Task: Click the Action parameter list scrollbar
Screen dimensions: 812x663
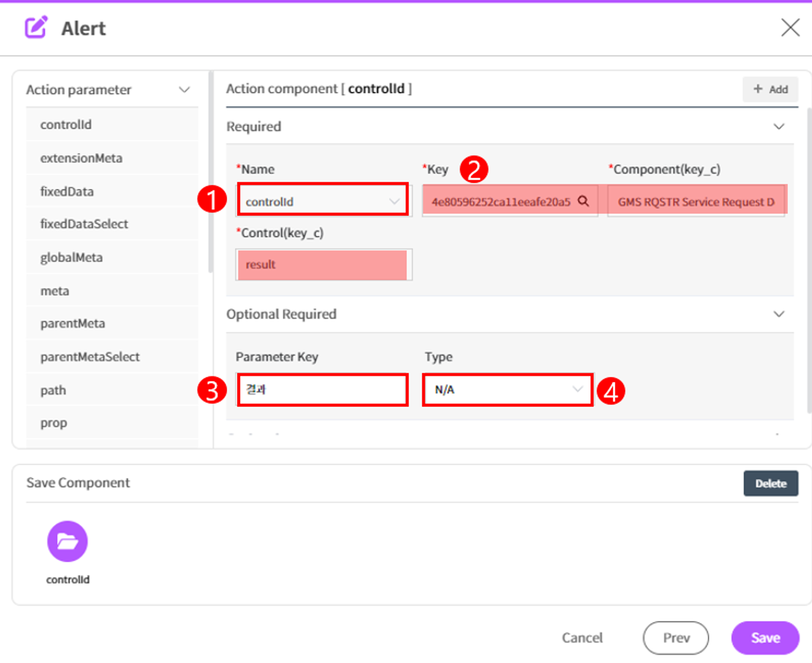Action: [x=210, y=173]
